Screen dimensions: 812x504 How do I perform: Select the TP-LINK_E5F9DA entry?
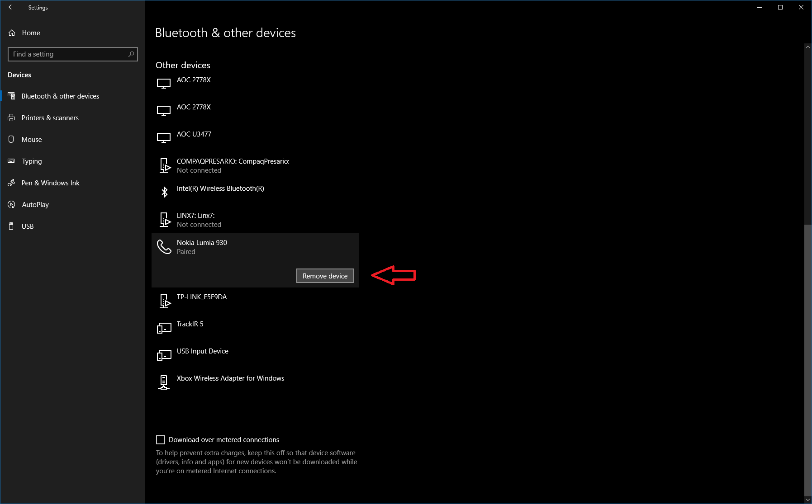click(x=255, y=301)
